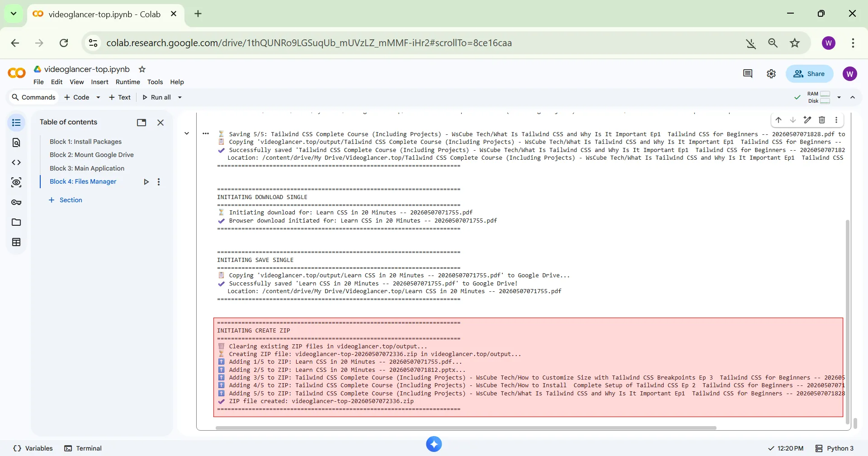Open the Runtime menu
Viewport: 868px width, 456px height.
click(x=128, y=82)
